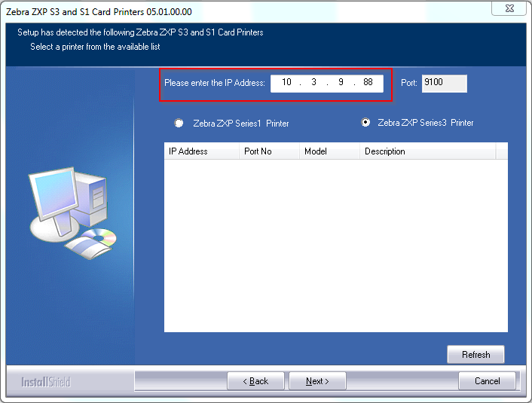Screen dimensions: 532x403
Task: Select the Zebra ZXP Series3 Printer radio button
Action: [x=365, y=122]
